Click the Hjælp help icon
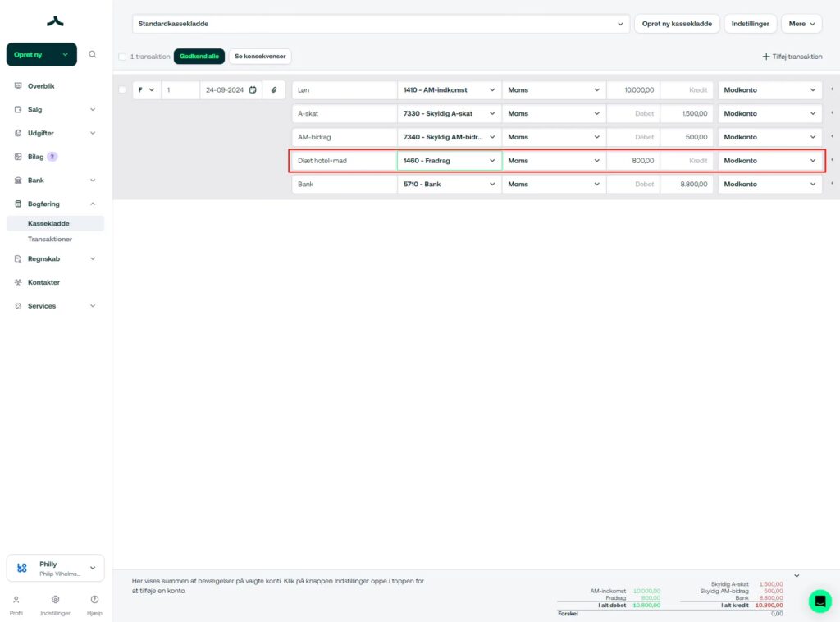840x622 pixels. tap(94, 600)
